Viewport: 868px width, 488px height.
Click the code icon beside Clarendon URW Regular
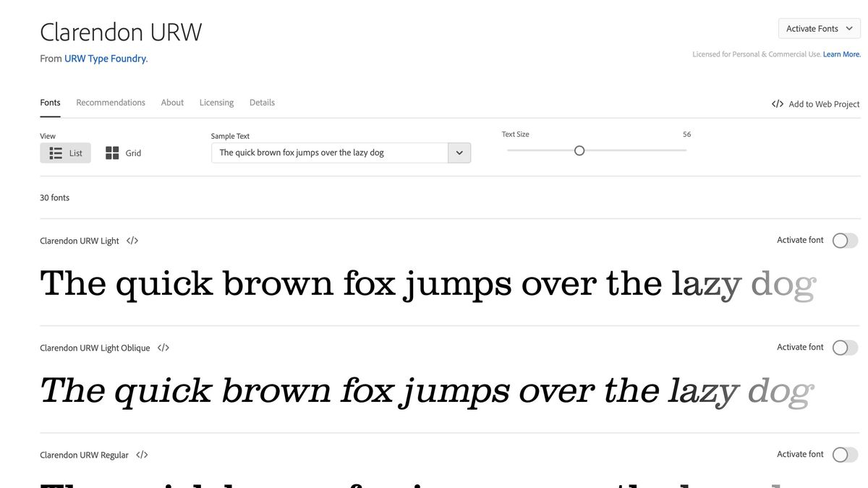142,454
